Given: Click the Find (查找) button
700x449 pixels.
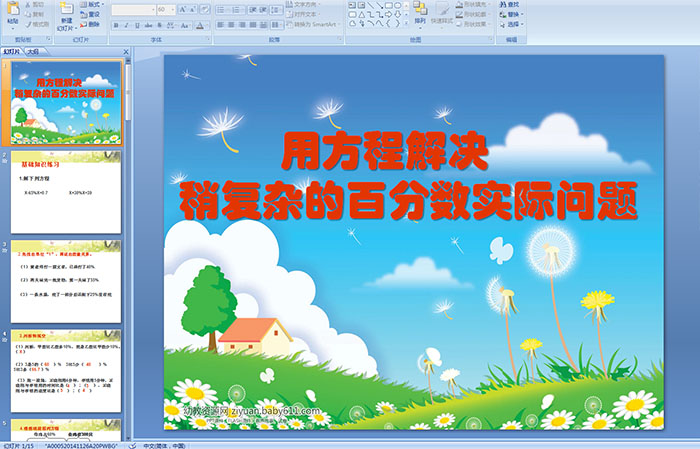Looking at the screenshot, I should tap(509, 4).
